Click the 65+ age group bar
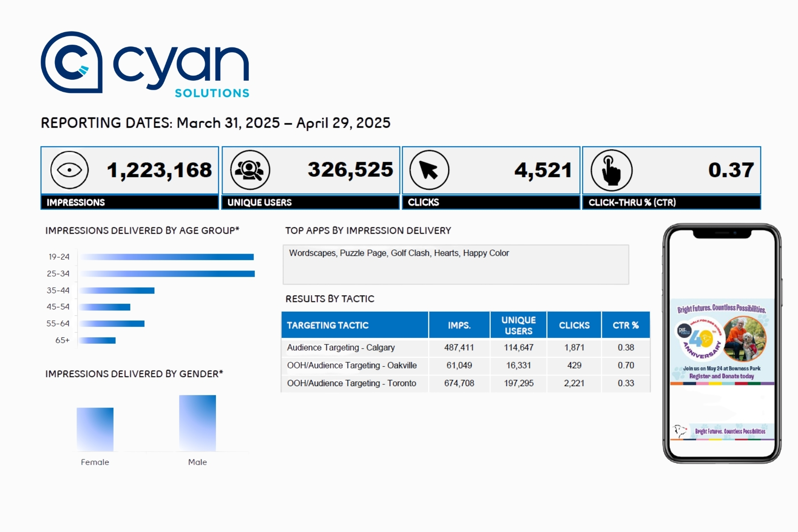This screenshot has width=798, height=532. coord(98,340)
